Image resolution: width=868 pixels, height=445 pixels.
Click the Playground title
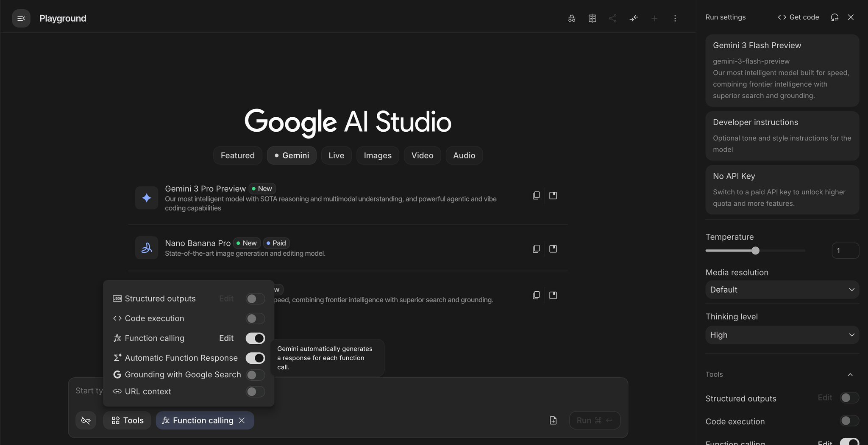[63, 18]
